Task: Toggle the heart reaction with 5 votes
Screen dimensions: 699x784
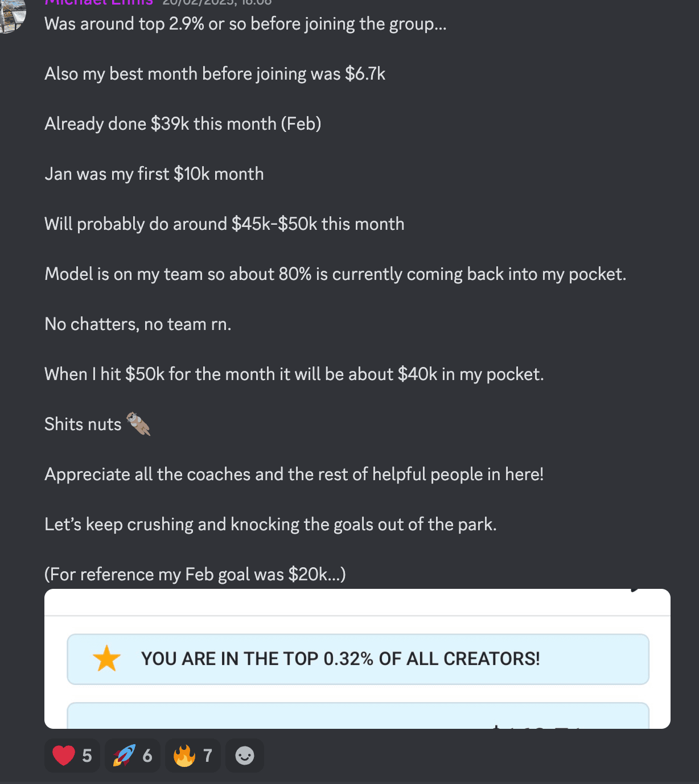Action: (x=72, y=756)
